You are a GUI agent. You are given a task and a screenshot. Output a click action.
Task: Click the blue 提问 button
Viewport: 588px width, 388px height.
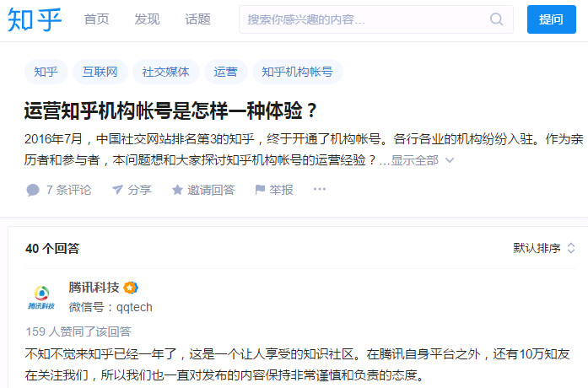click(551, 19)
